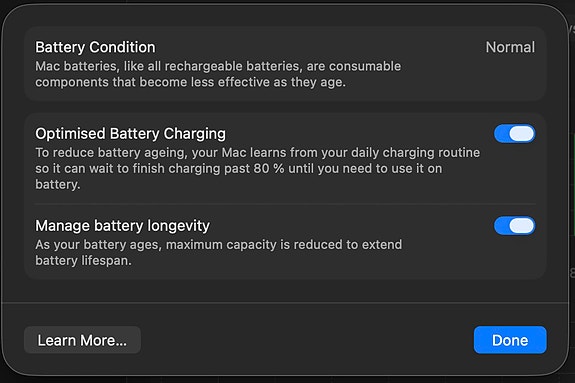The image size is (575, 383).
Task: Click the Done button
Action: pyautogui.click(x=510, y=340)
